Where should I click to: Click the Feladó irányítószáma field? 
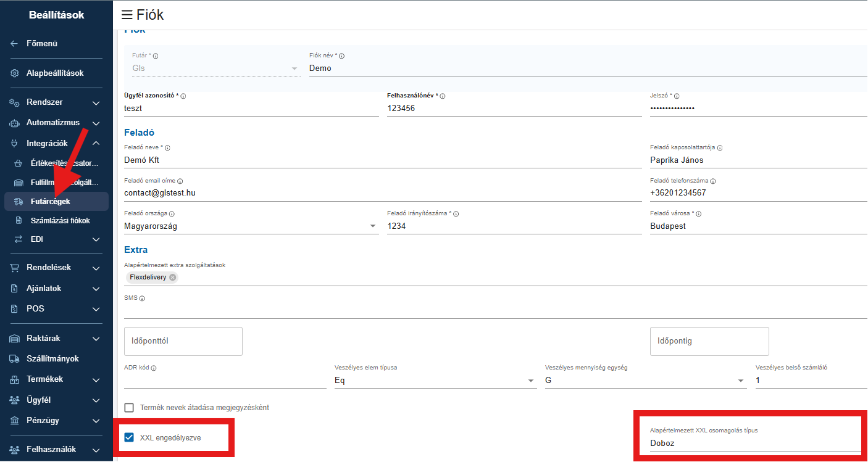click(x=514, y=226)
